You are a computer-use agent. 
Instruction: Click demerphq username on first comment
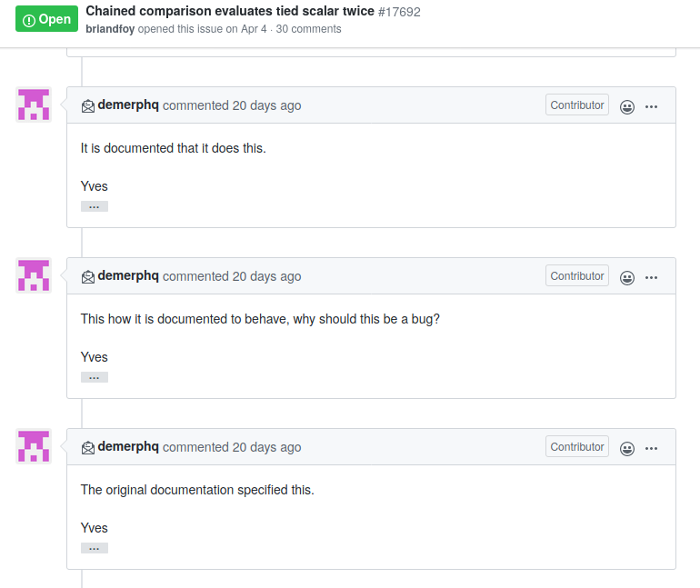[128, 105]
